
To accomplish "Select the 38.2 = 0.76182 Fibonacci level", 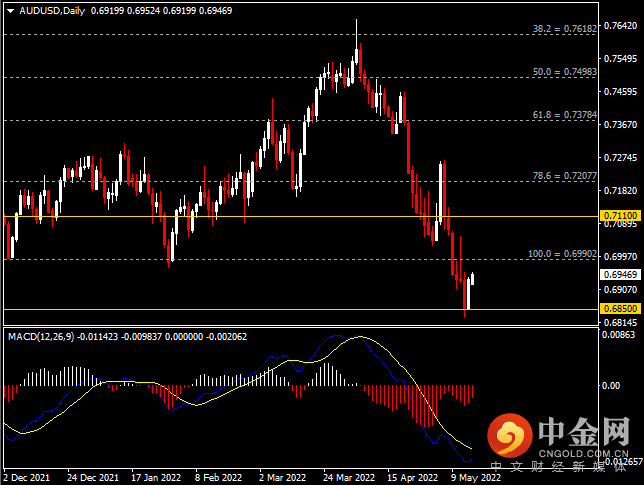I will pyautogui.click(x=565, y=31).
